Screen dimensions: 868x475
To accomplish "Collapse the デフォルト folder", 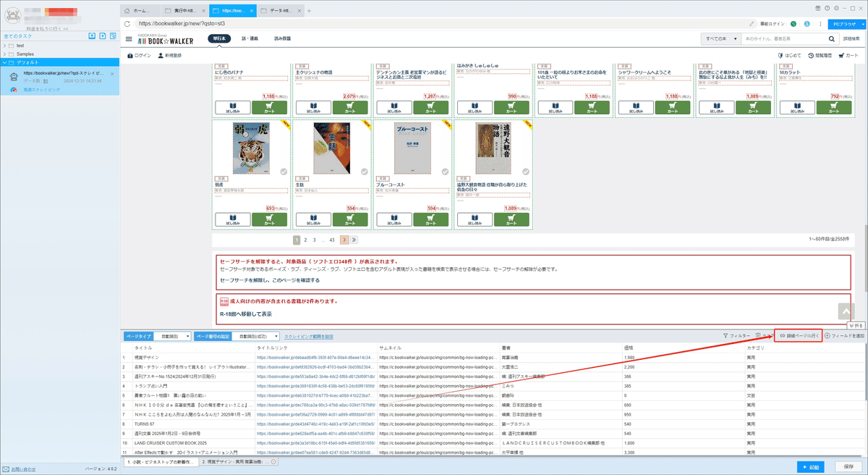I will pyautogui.click(x=5, y=62).
